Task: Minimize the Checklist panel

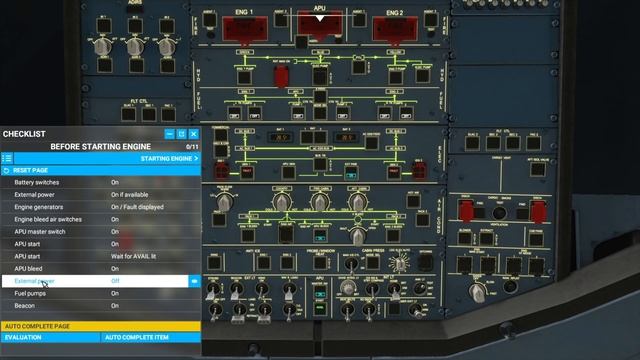Action: pyautogui.click(x=169, y=134)
